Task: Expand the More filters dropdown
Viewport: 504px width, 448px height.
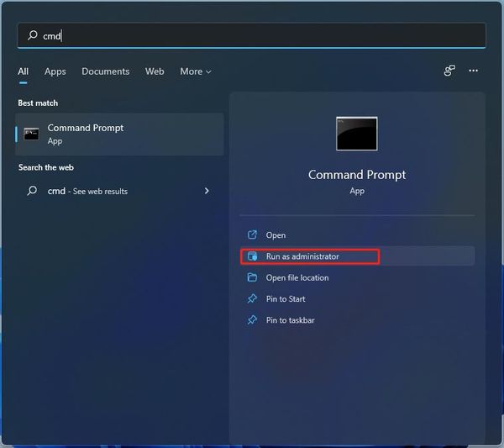Action: 196,71
